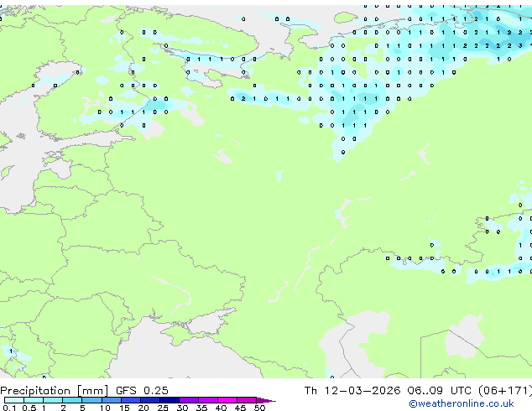Select the legend swatch between 20 and 25
532x411 pixels.
pos(150,400)
